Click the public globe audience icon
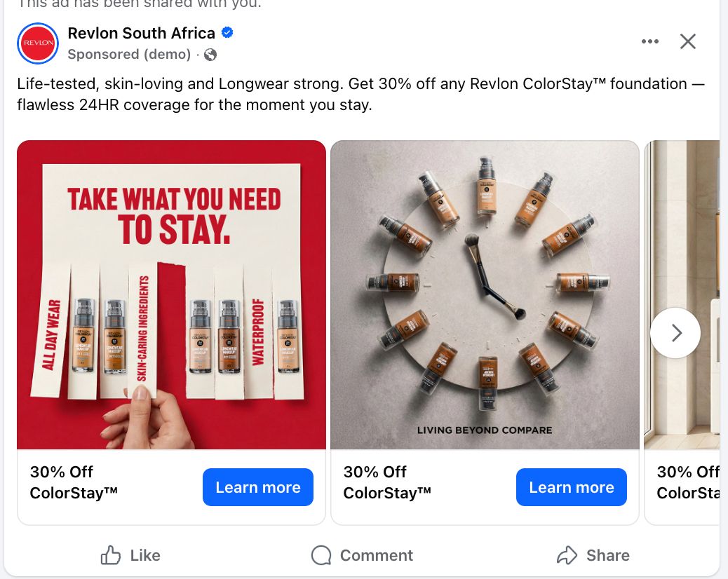728x579 pixels. tap(210, 54)
